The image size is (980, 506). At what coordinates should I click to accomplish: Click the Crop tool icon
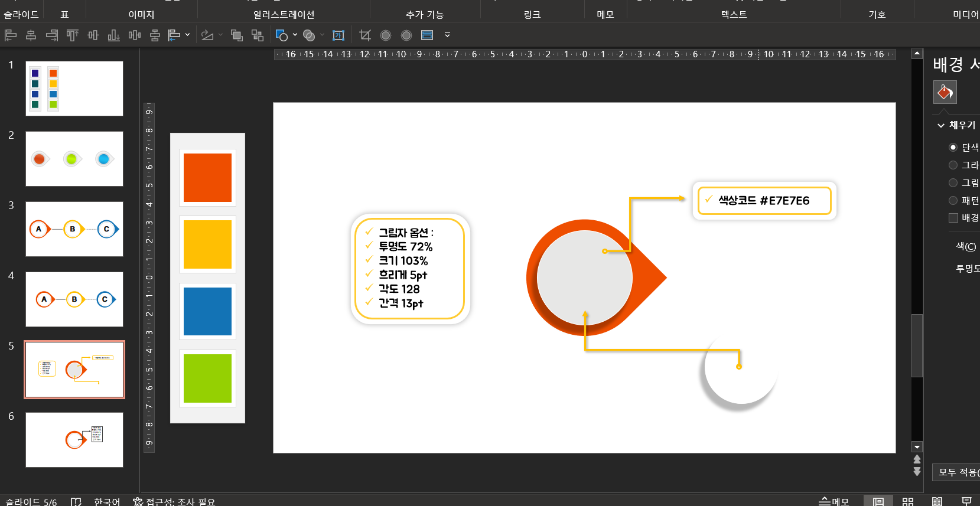click(365, 35)
